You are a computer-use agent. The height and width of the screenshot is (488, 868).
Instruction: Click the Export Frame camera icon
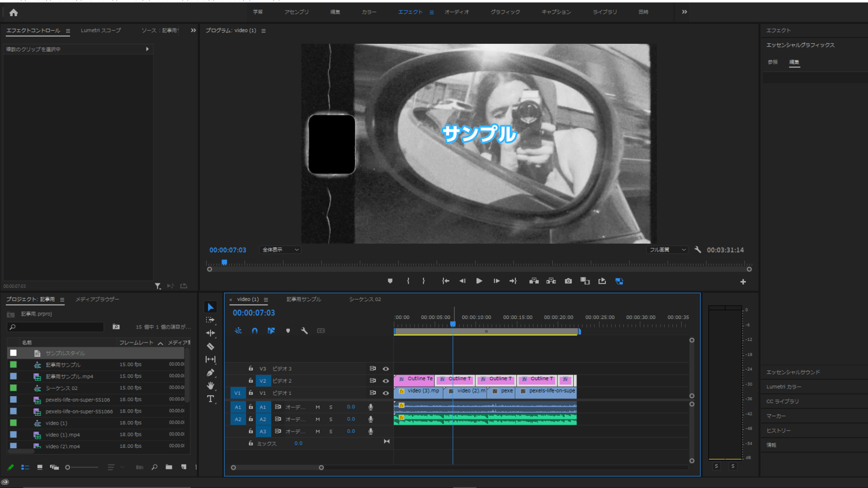point(568,281)
